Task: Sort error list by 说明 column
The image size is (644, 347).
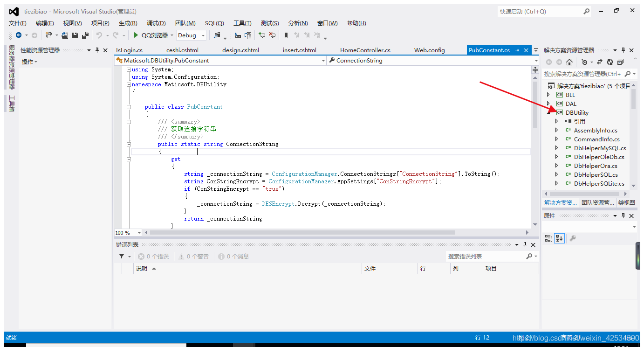Action: coord(248,268)
